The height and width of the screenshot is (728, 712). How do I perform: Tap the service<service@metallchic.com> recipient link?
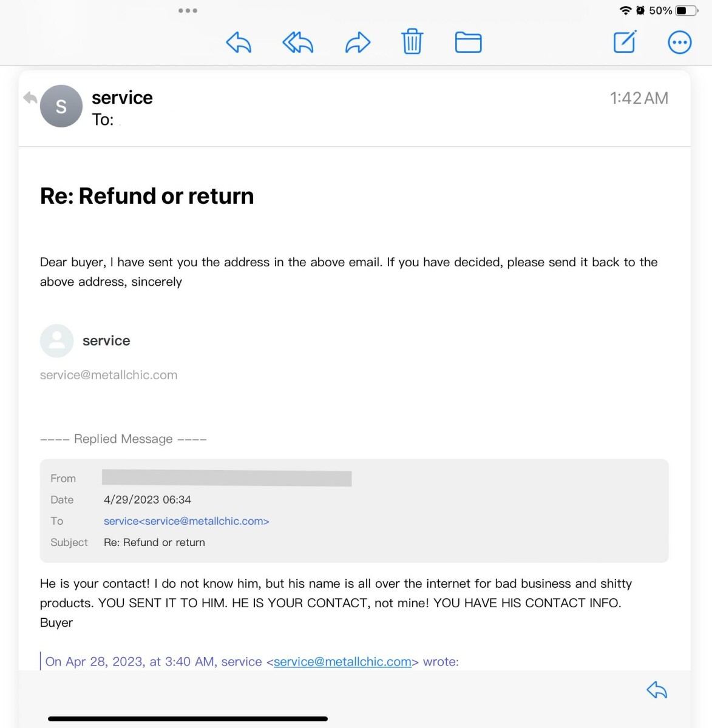(x=186, y=521)
